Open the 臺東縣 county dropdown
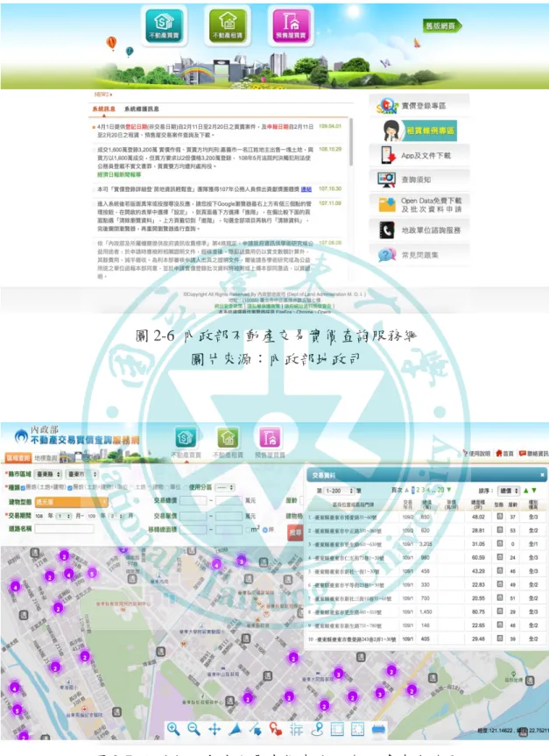 pyautogui.click(x=48, y=475)
